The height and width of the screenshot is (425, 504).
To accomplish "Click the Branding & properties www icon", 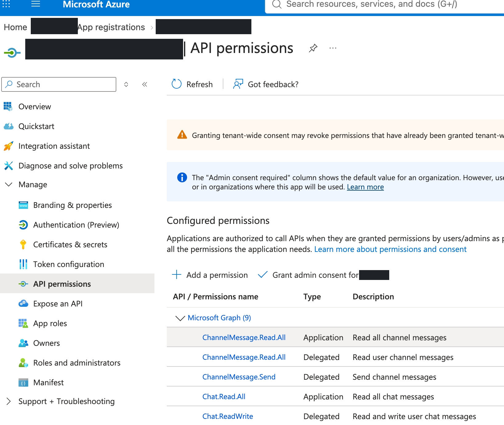I will pos(23,205).
